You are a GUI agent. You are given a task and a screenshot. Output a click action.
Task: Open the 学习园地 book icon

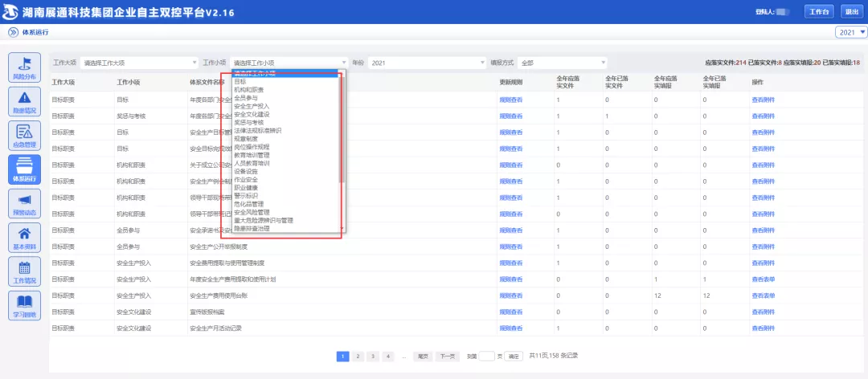coord(25,305)
